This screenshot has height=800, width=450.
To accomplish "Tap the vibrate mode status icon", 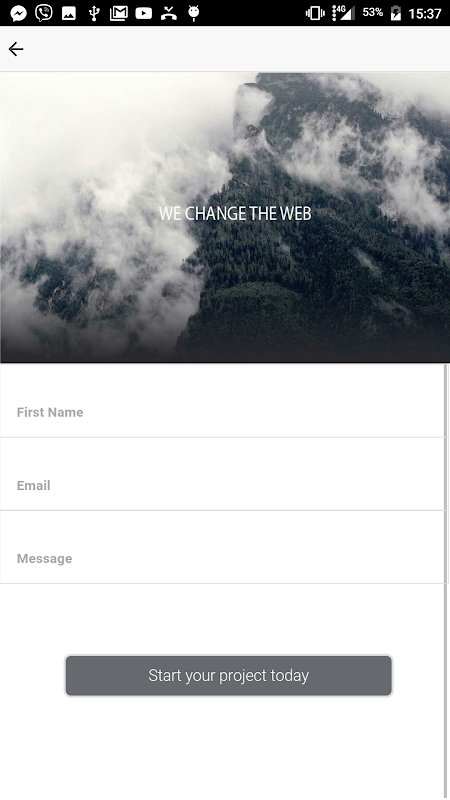I will click(x=315, y=13).
